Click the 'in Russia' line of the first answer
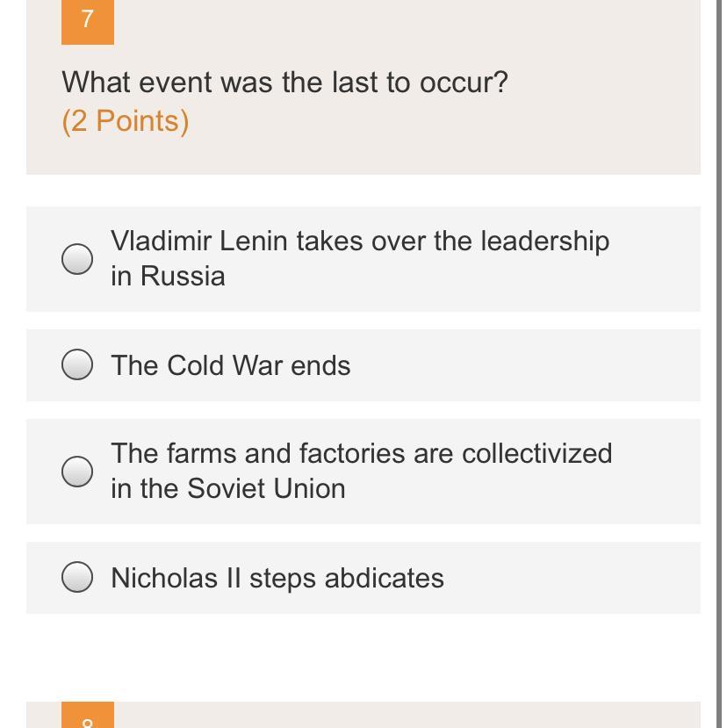This screenshot has width=727, height=728. 168,276
